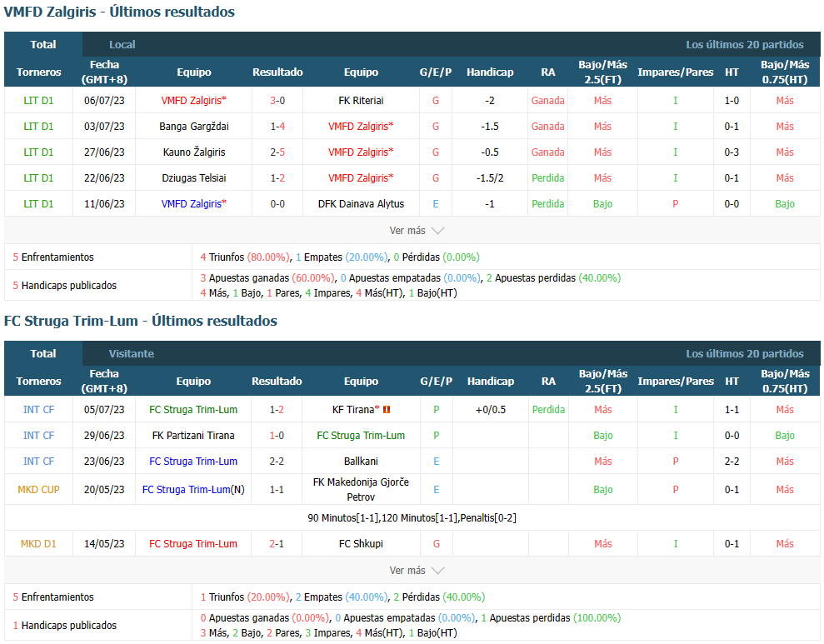Viewport: 824px width, 644px height.
Task: Open DFK Dainava Alytus team link
Action: [x=361, y=203]
